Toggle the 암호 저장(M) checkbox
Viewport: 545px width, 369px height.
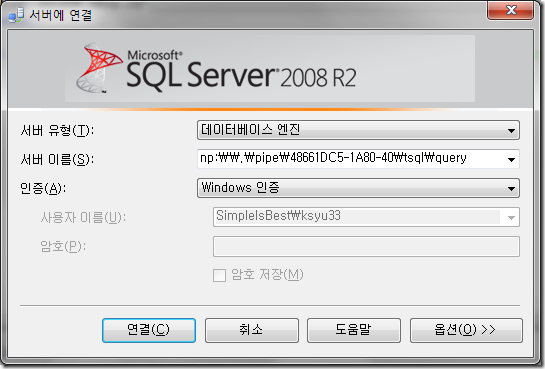click(219, 276)
